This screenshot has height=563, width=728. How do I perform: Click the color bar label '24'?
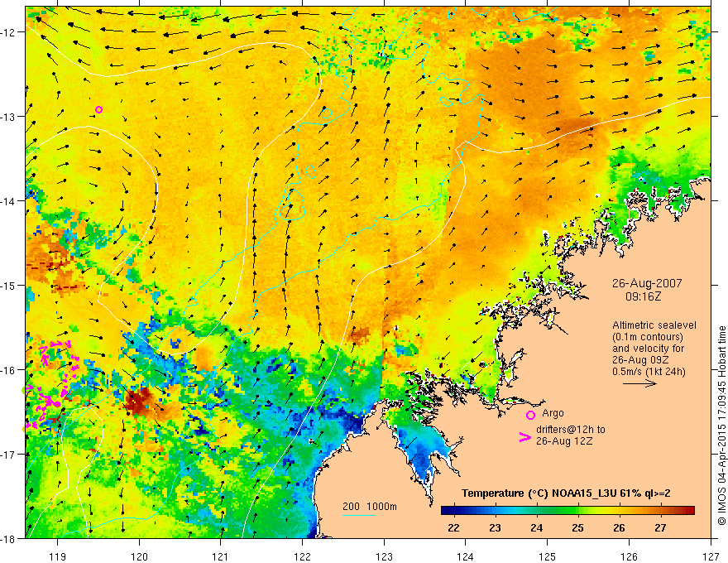536,528
